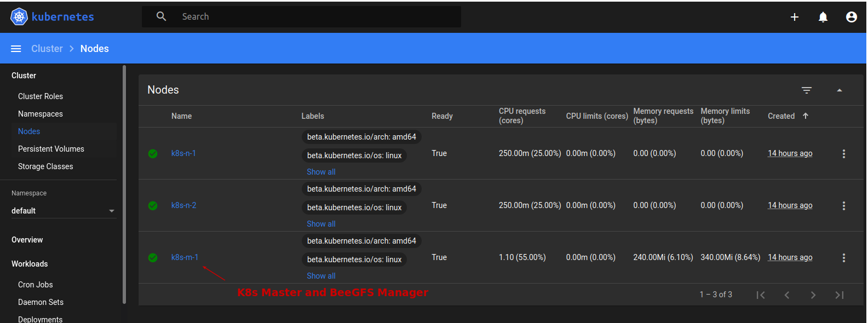
Task: Click Memory requests (bytes) column header
Action: pyautogui.click(x=663, y=116)
